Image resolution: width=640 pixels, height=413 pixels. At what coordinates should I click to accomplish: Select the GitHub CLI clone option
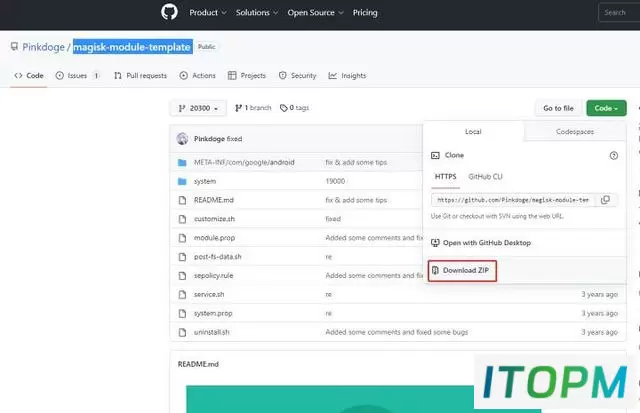coord(485,177)
